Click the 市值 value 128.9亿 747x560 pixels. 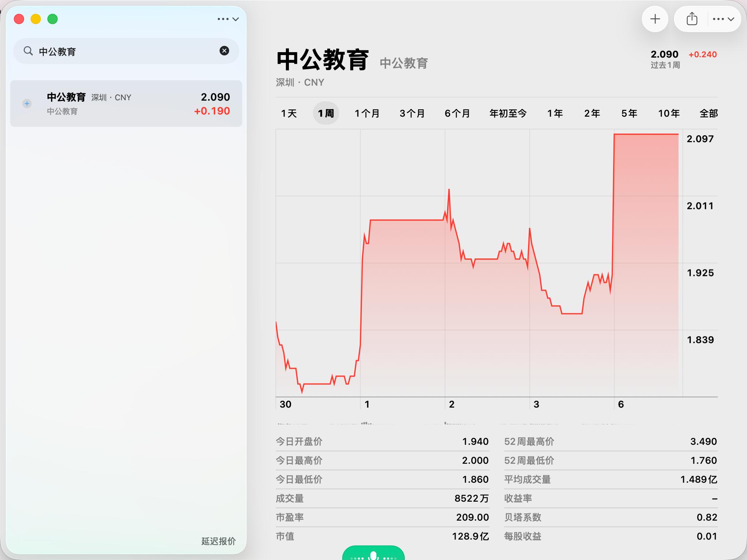point(470,536)
